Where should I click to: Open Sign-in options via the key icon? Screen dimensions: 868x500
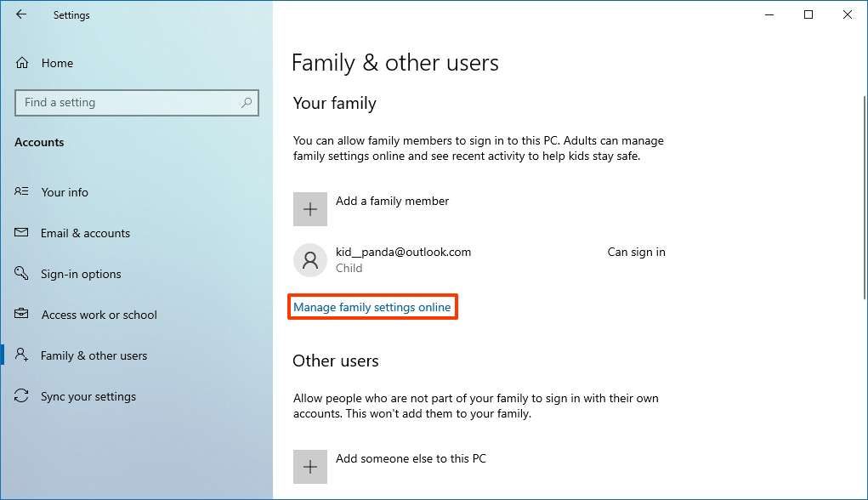pos(21,274)
